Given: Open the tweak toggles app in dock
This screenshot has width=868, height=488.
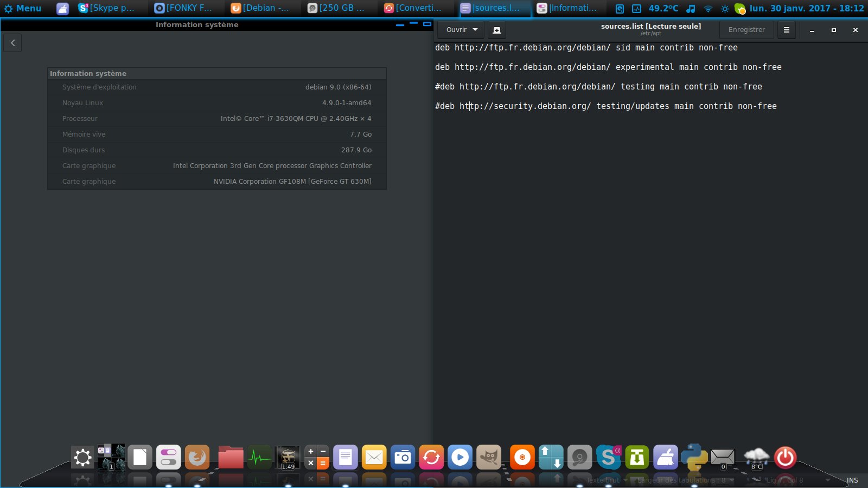Looking at the screenshot, I should point(169,458).
